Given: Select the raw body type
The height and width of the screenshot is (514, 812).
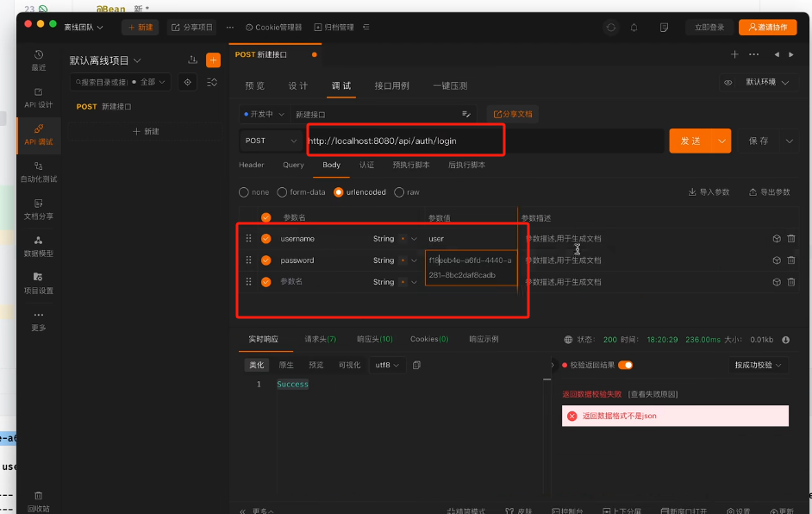Looking at the screenshot, I should tap(407, 192).
